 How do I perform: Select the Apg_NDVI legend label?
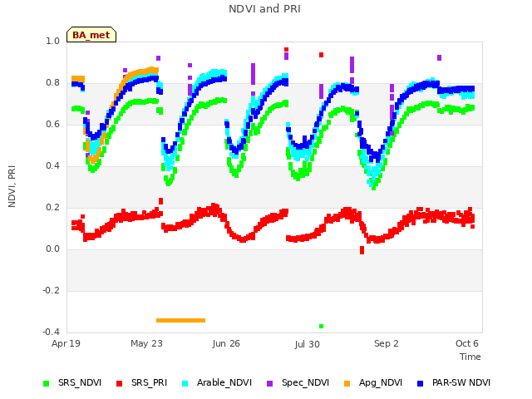[x=381, y=382]
